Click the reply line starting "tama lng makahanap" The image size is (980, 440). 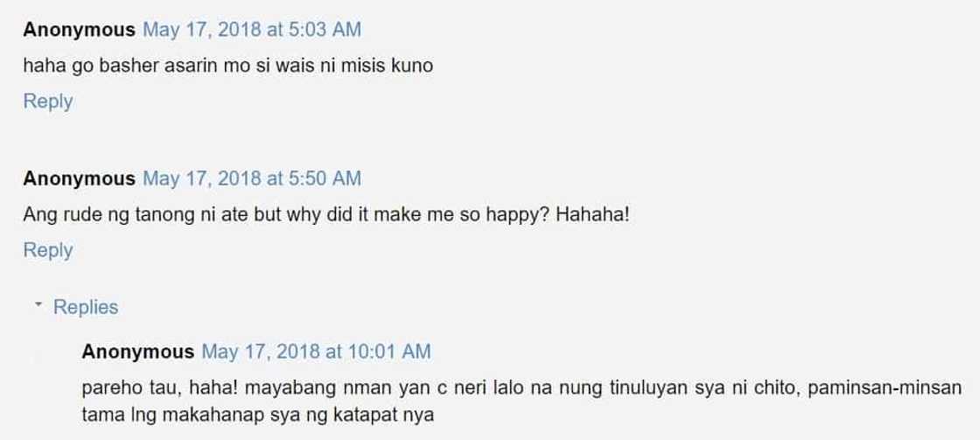pos(257,415)
